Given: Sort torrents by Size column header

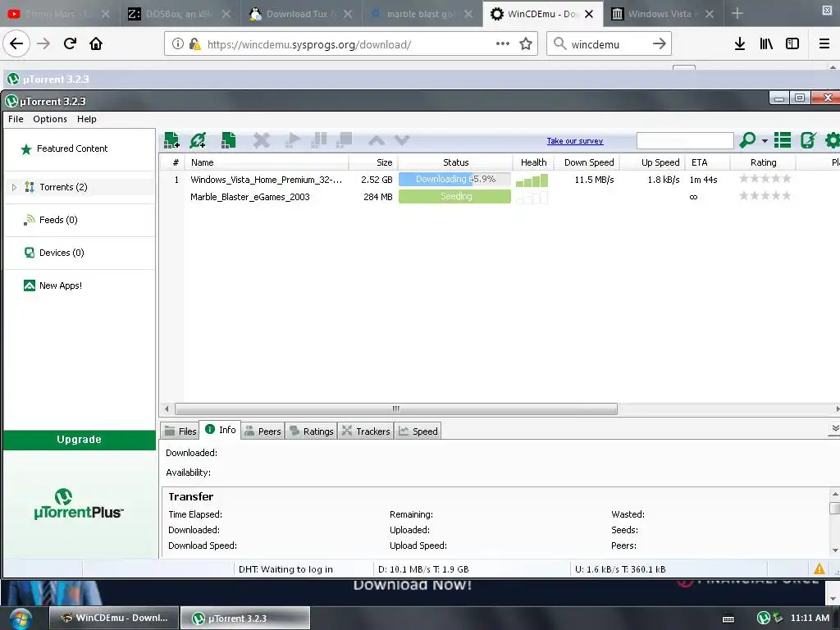Looking at the screenshot, I should point(373,162).
